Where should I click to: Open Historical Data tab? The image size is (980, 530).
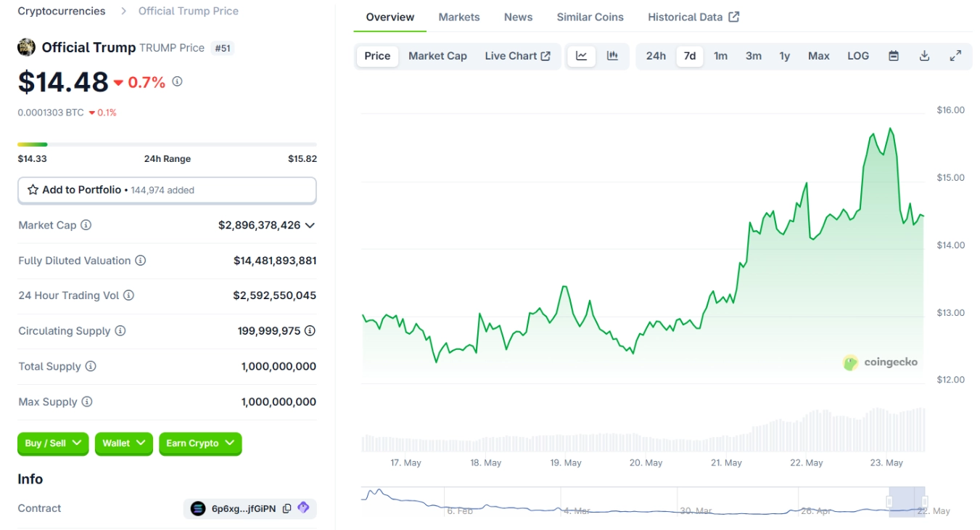[x=693, y=17]
